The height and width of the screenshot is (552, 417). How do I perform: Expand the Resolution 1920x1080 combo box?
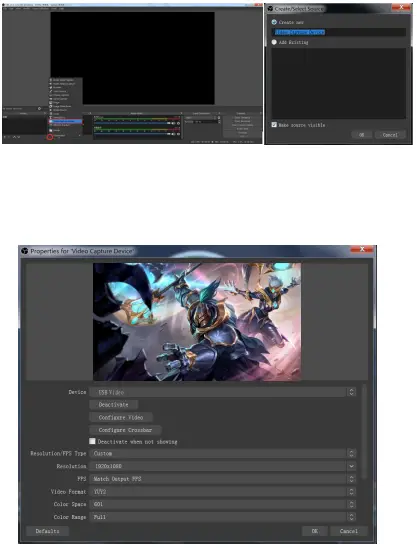(222, 466)
